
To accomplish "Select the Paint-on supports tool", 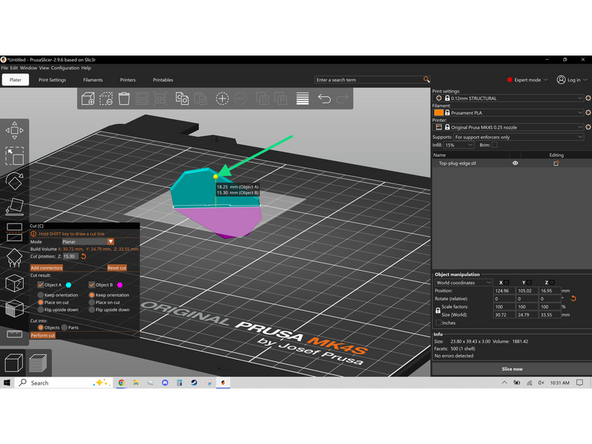I will coord(14,257).
